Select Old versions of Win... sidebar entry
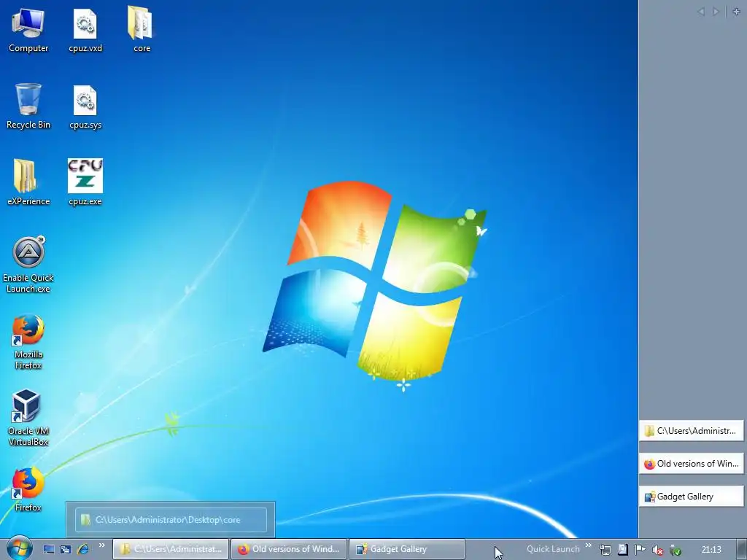The image size is (747, 560). [691, 463]
